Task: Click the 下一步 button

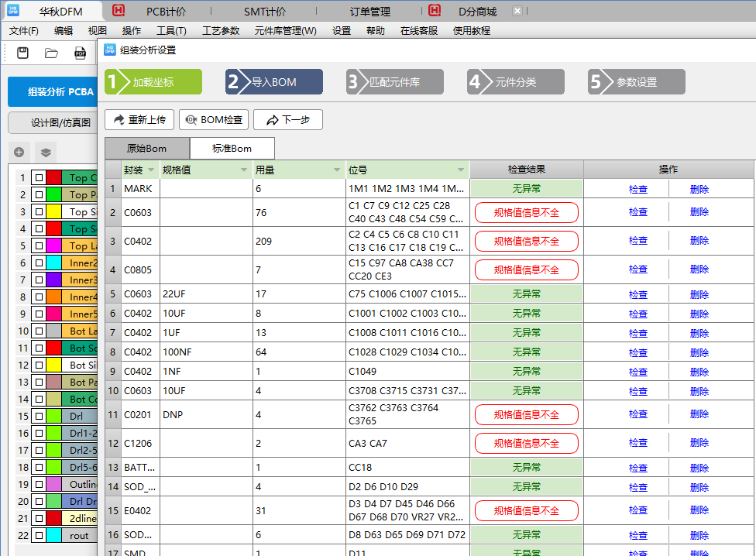Action: click(x=288, y=119)
